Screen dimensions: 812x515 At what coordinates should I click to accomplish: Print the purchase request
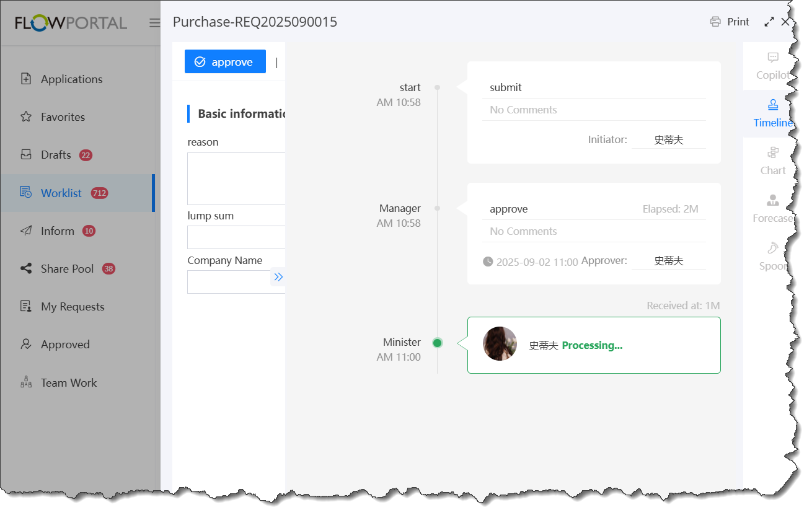pos(730,22)
